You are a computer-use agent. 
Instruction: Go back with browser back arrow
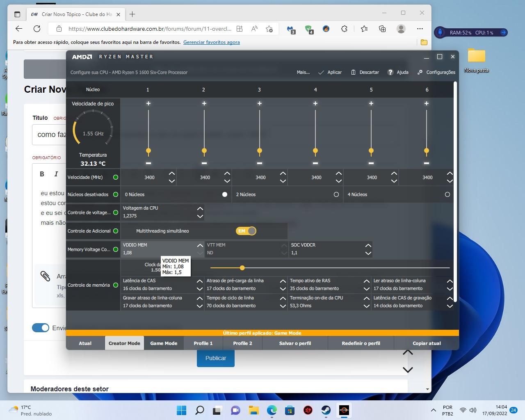point(18,29)
